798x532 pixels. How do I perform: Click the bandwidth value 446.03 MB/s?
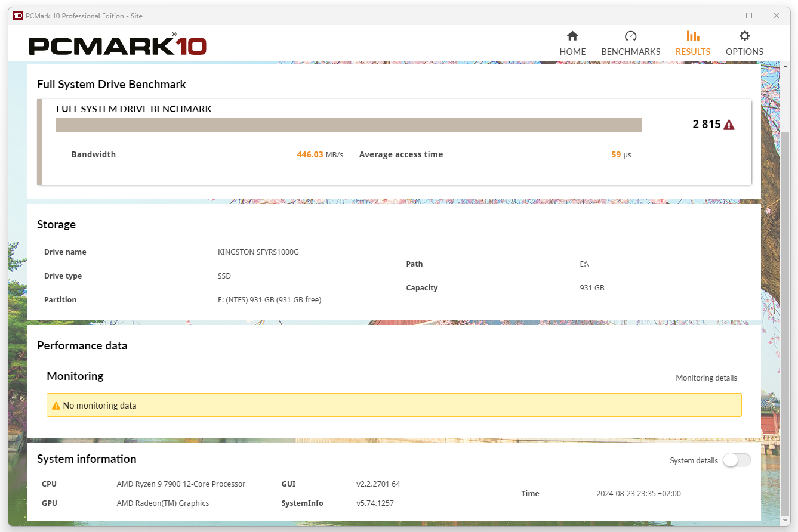320,154
